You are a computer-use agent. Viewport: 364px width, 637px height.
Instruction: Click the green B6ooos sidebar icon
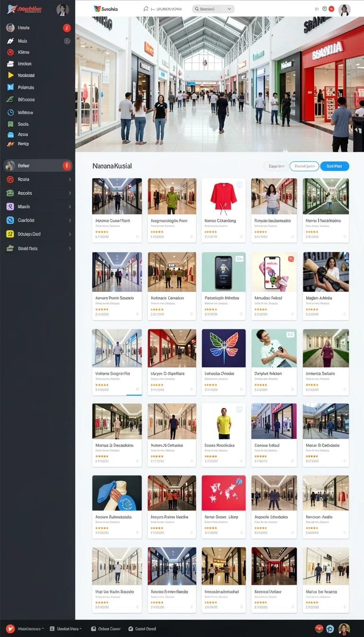tap(10, 100)
